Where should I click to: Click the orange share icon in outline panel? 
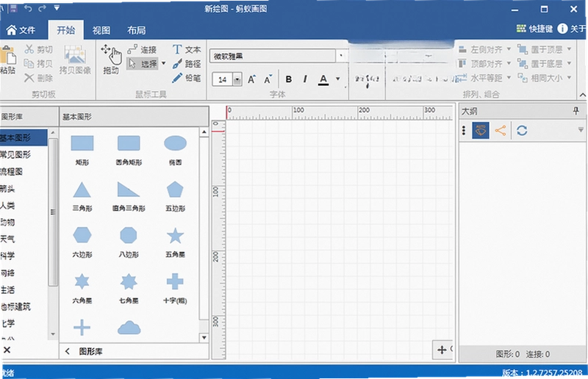point(501,131)
